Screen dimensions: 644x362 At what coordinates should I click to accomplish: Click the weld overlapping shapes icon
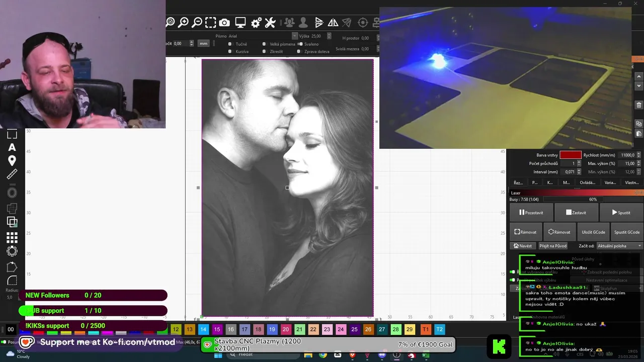tap(12, 208)
